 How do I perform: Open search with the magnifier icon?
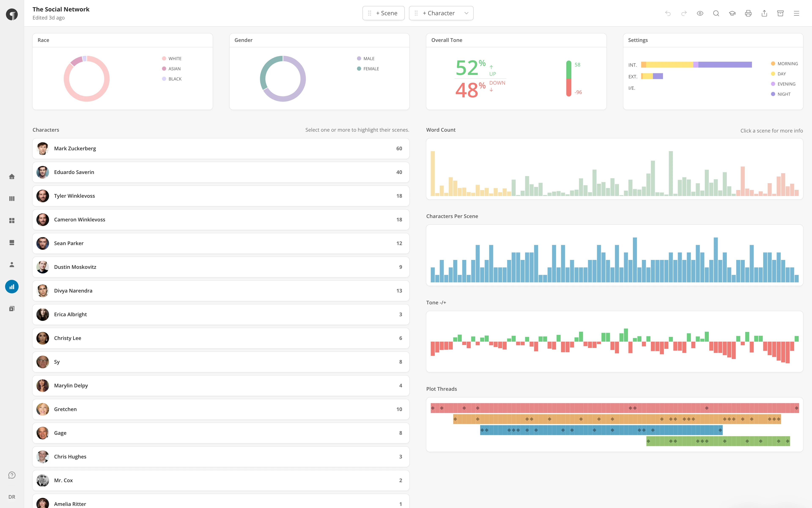(x=716, y=13)
